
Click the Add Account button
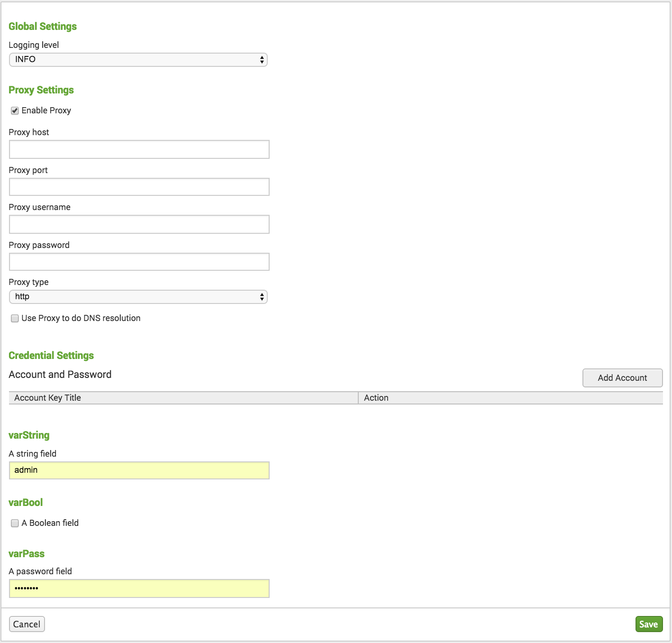click(623, 378)
